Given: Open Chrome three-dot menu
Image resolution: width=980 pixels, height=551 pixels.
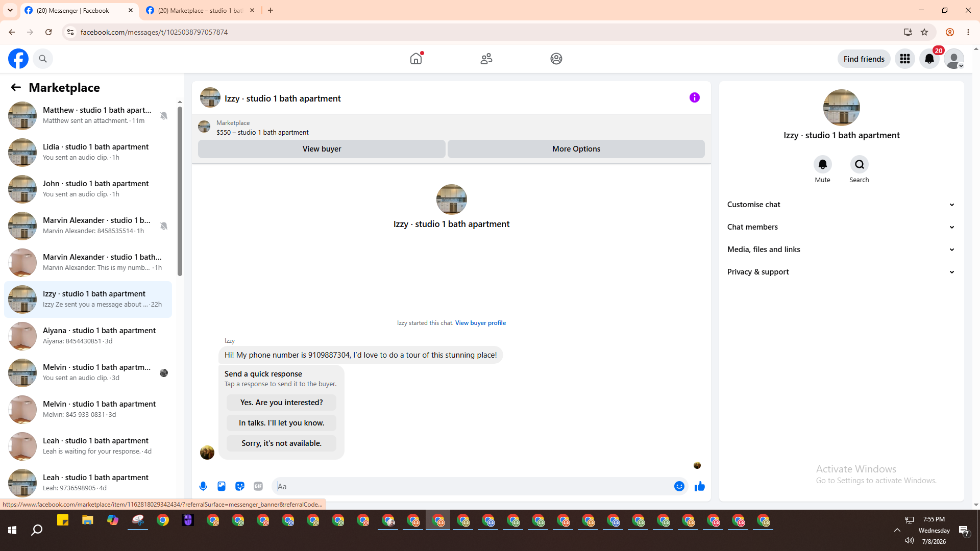Looking at the screenshot, I should pyautogui.click(x=968, y=32).
